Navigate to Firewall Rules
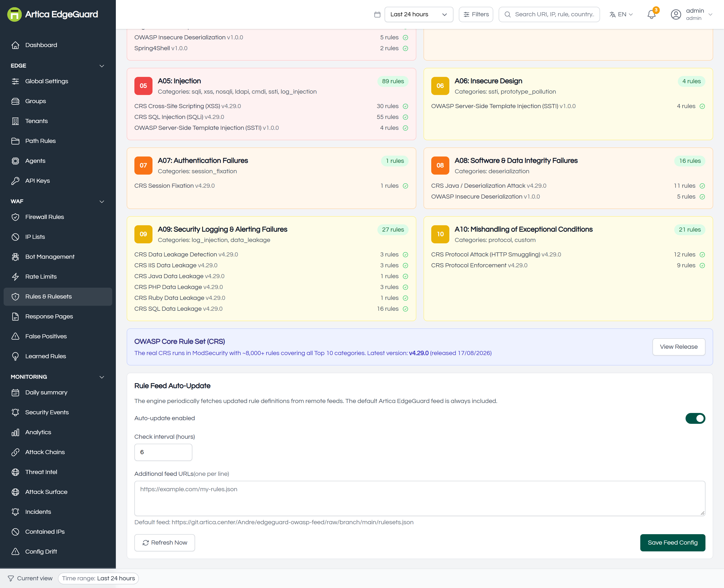Image resolution: width=724 pixels, height=588 pixels. tap(58, 217)
